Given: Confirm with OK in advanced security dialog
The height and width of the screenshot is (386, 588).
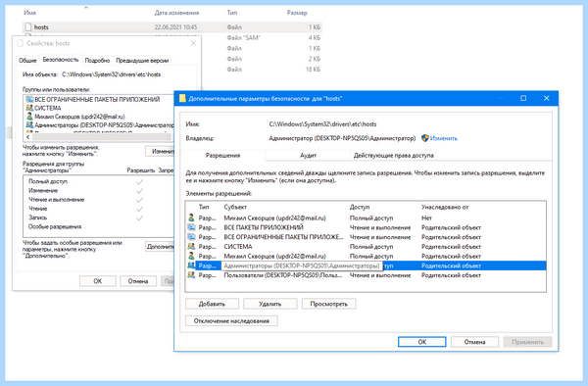Looking at the screenshot, I should (421, 342).
